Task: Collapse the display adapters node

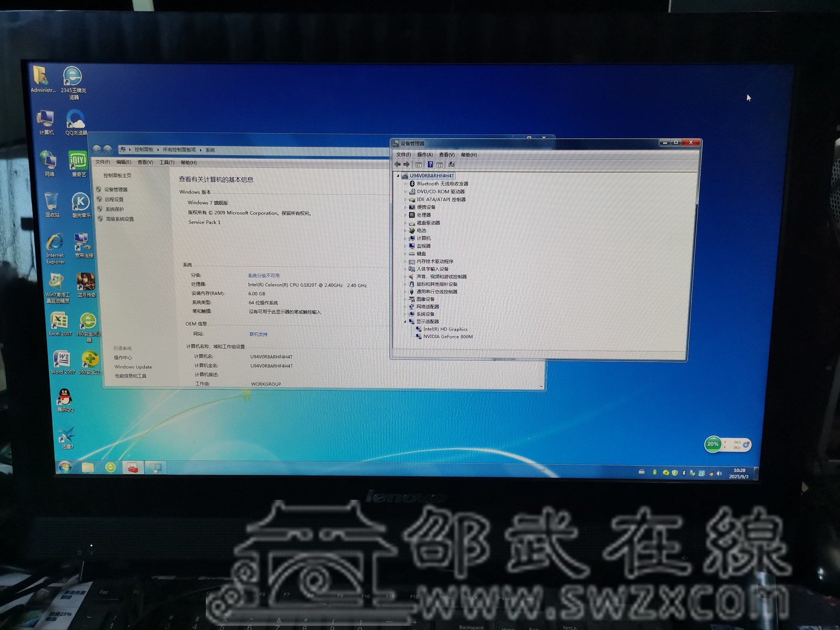Action: (405, 322)
